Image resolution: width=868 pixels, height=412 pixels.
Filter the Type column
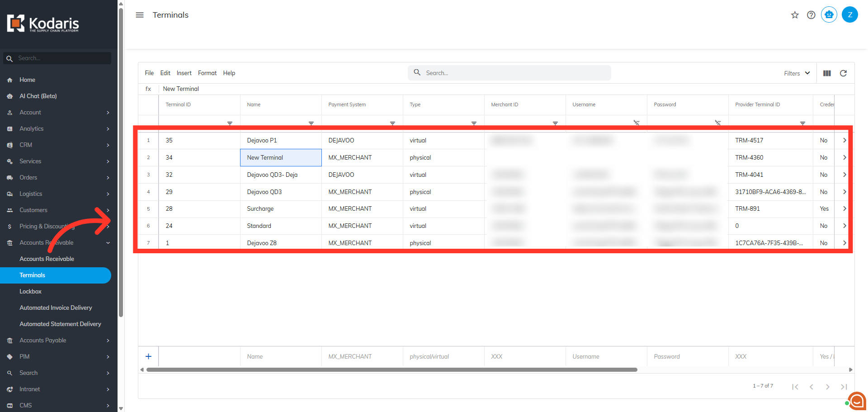(x=474, y=123)
